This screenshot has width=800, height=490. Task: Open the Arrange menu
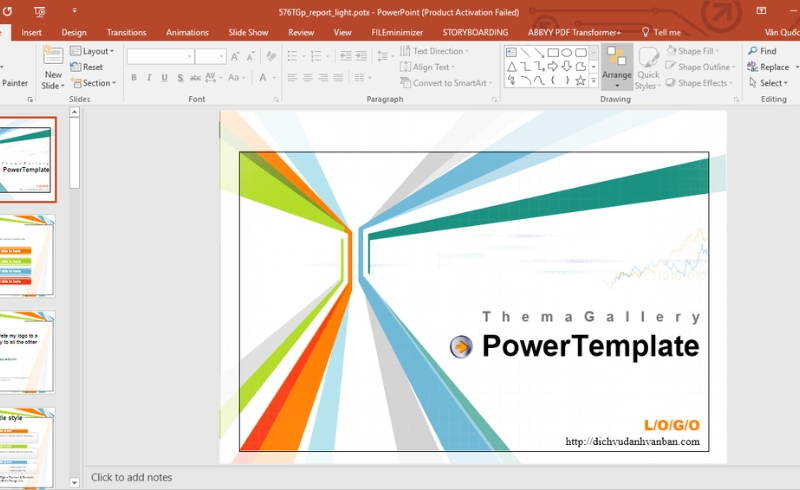click(617, 66)
